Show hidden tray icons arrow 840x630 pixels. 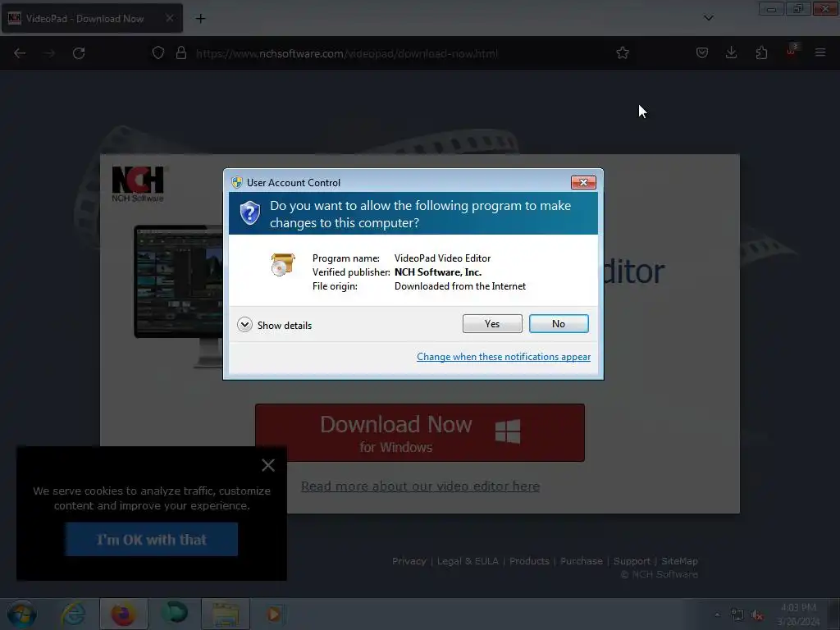(x=717, y=615)
